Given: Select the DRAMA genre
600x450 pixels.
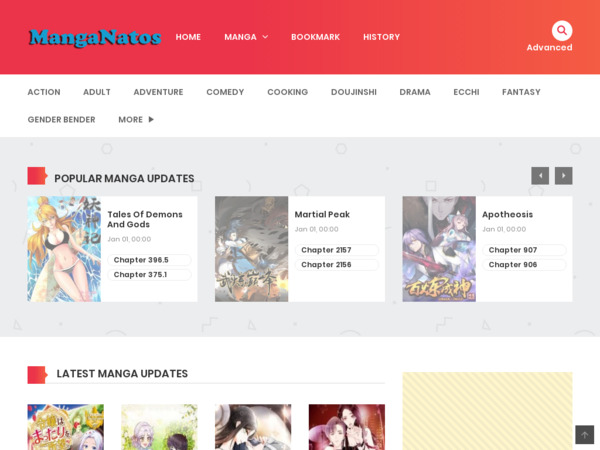Looking at the screenshot, I should click(x=415, y=92).
